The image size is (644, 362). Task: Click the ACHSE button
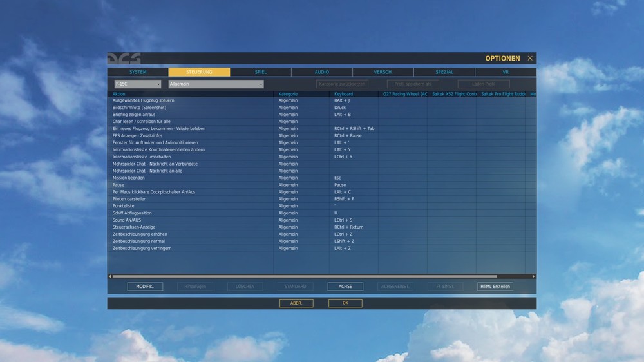click(345, 287)
